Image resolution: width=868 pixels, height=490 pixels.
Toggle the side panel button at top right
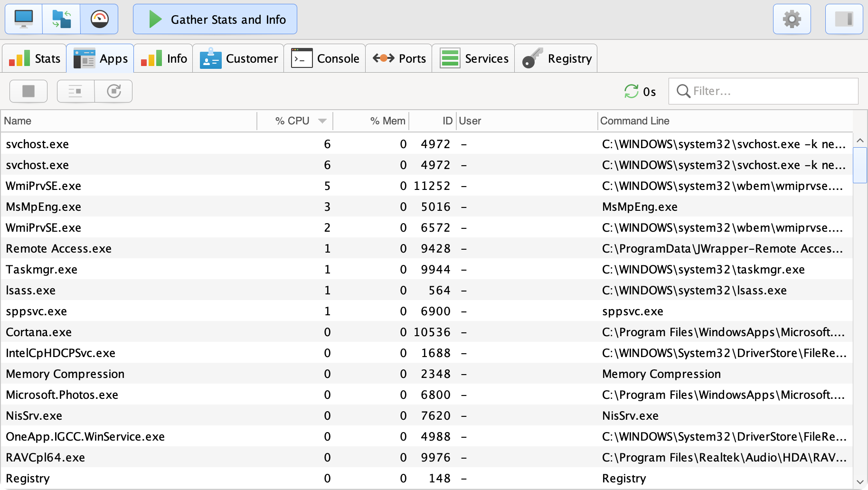point(844,19)
